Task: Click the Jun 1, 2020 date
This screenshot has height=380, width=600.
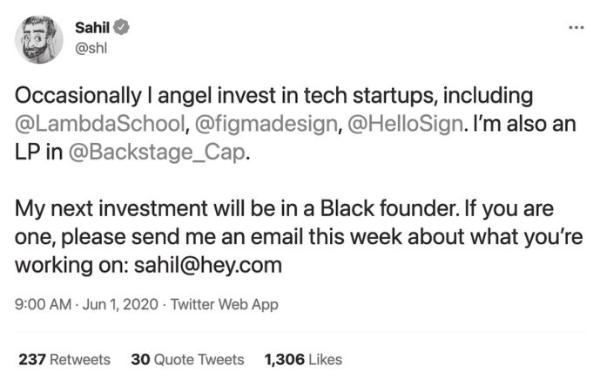Action: tap(120, 305)
